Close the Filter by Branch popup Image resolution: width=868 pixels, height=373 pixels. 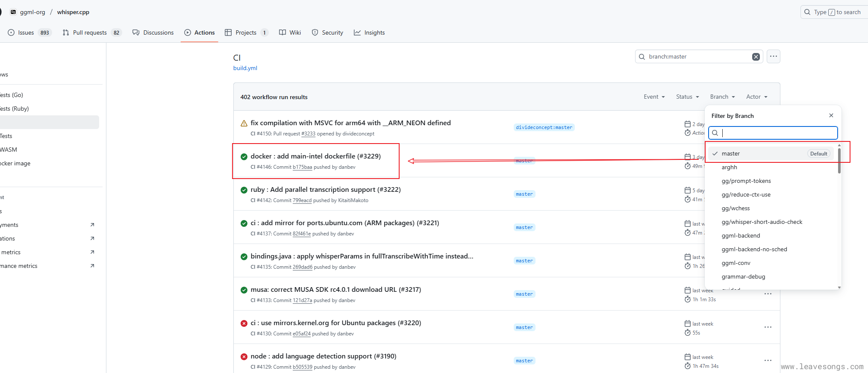click(x=831, y=115)
